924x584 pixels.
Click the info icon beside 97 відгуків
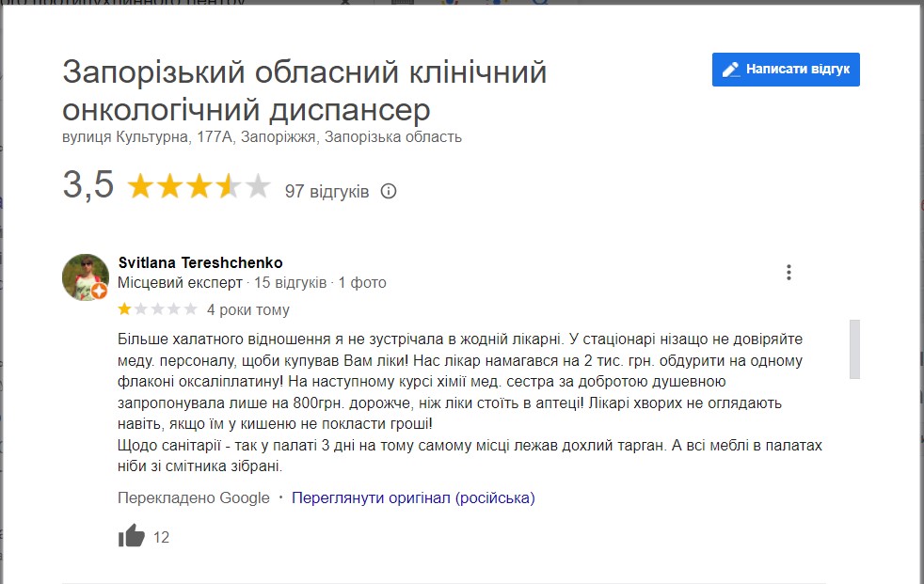389,191
